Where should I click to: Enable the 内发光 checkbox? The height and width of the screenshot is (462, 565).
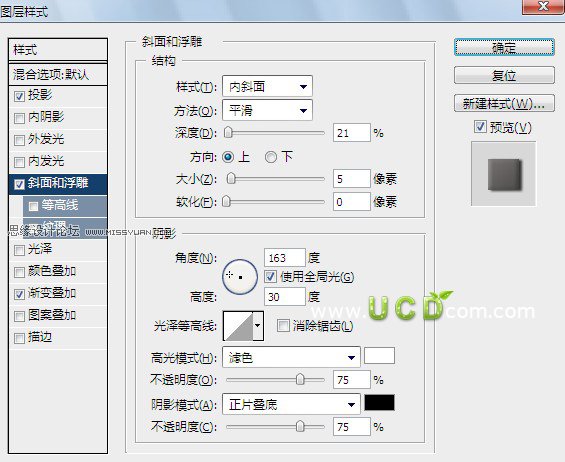tap(19, 162)
